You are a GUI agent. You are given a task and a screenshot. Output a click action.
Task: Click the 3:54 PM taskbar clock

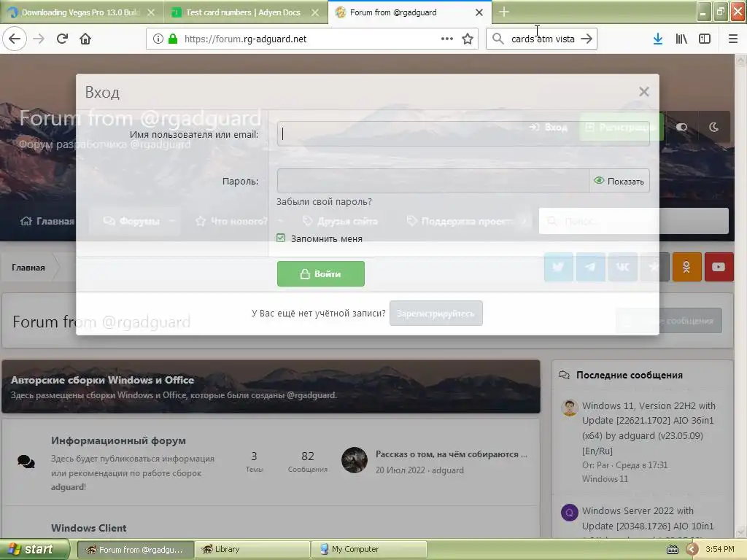click(720, 549)
